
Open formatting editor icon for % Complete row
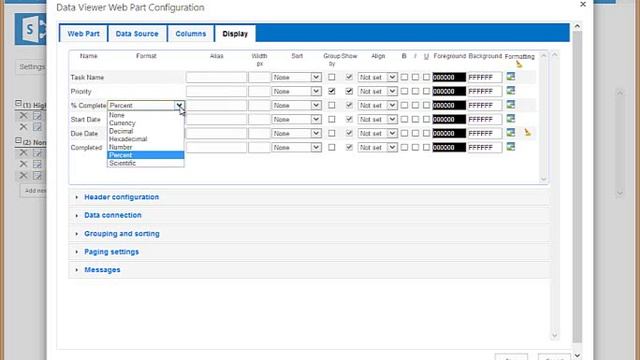pyautogui.click(x=510, y=104)
